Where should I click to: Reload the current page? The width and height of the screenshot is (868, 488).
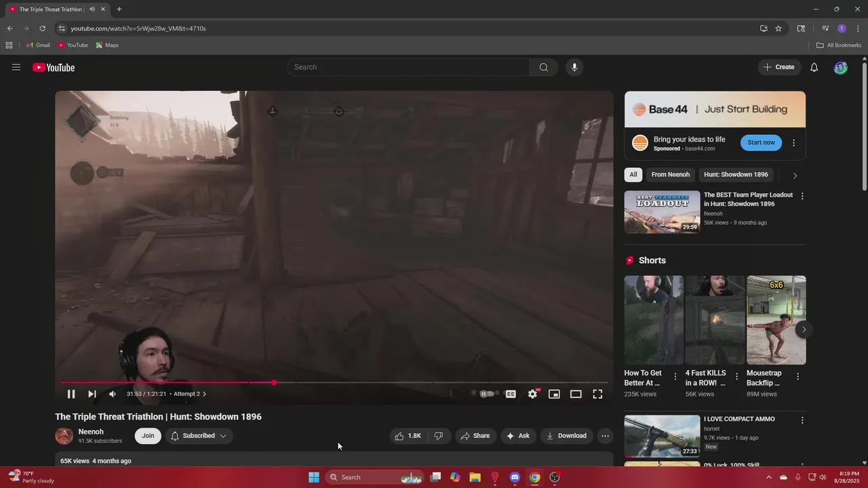[x=42, y=28]
